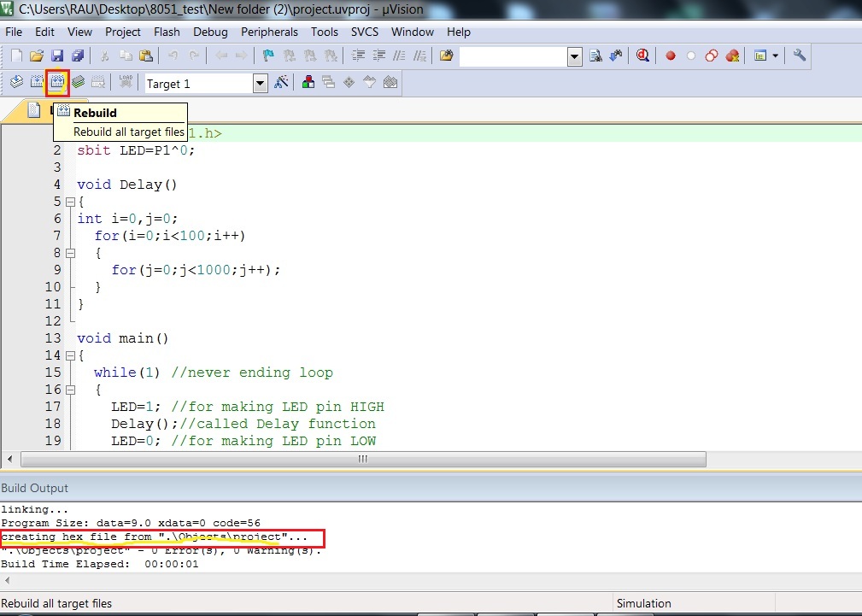Screen dimensions: 862x616
Task: Open the Peripherals menu
Action: pos(269,32)
